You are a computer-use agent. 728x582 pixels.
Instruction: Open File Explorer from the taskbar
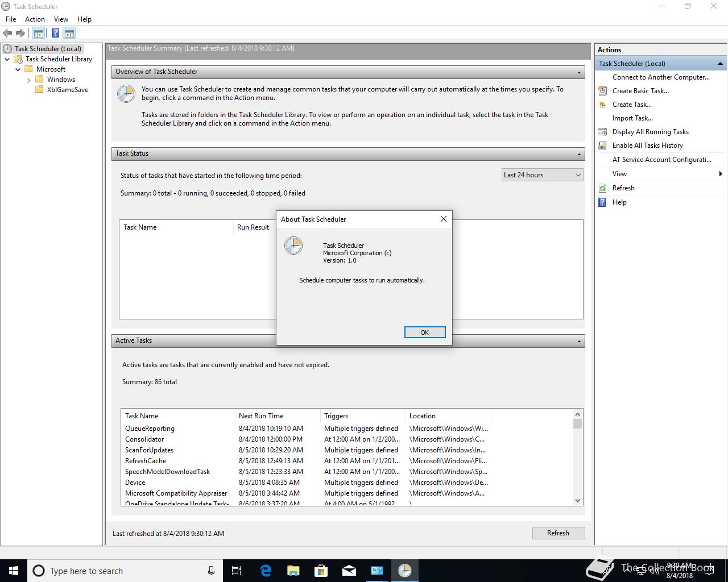(x=293, y=571)
